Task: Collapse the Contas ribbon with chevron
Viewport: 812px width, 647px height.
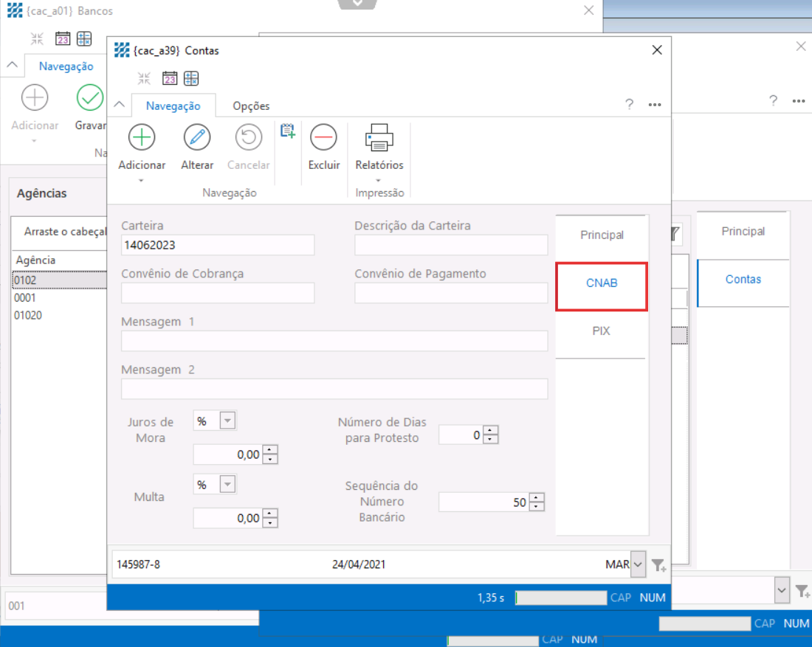Action: [x=119, y=104]
